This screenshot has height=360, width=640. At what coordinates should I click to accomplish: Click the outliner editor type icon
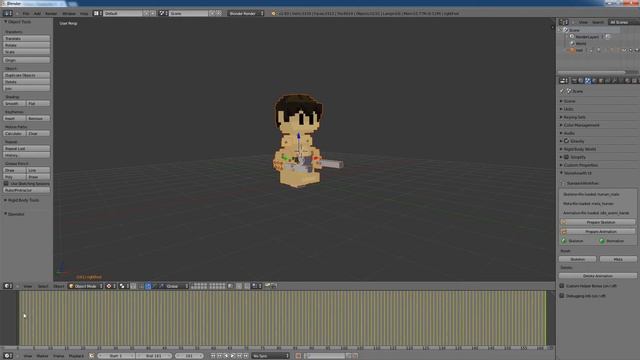tap(564, 22)
